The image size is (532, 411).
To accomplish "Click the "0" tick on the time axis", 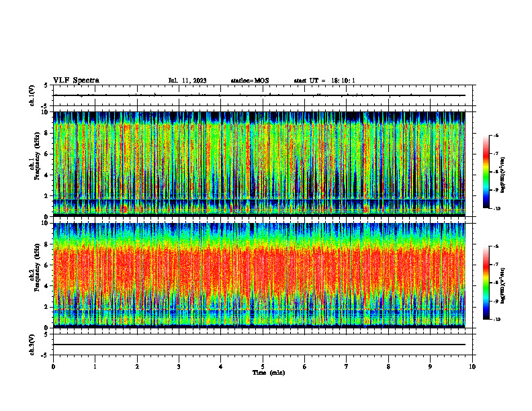I will click(x=53, y=367).
